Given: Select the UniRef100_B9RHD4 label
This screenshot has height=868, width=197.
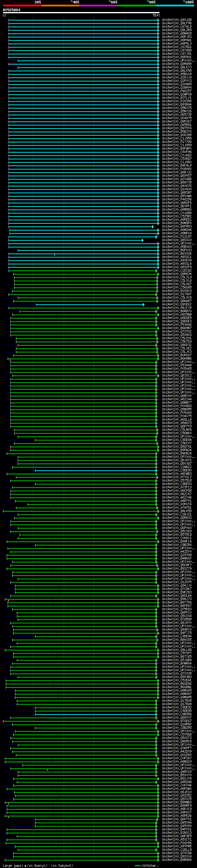Looking at the screenshot, I should point(177,860).
